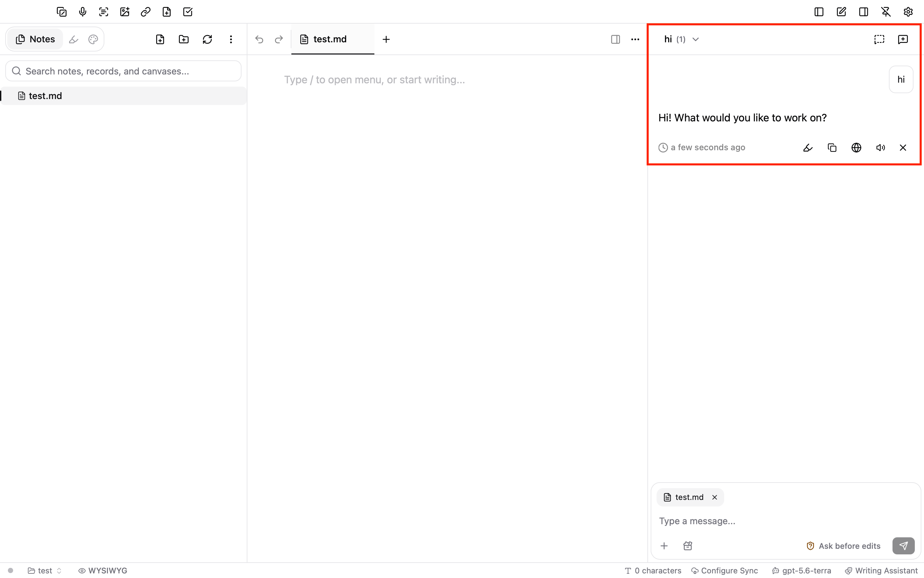Image resolution: width=924 pixels, height=578 pixels.
Task: Click the highlighter icon under the chat reply
Action: tap(808, 148)
